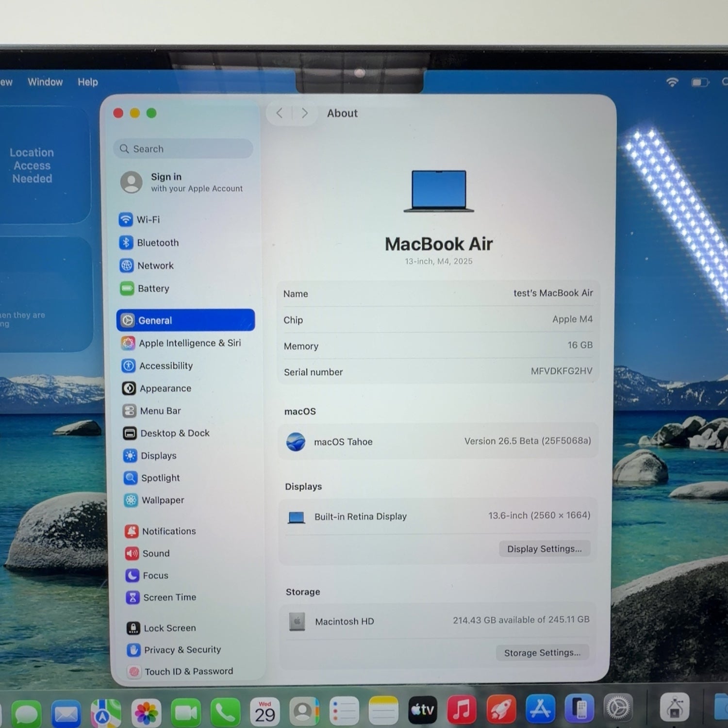
Task: Click the battery status icon in menu bar
Action: (700, 83)
